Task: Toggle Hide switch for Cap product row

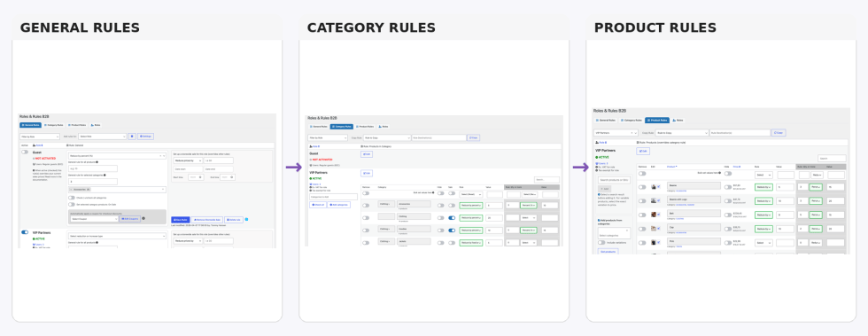Action: tap(728, 229)
